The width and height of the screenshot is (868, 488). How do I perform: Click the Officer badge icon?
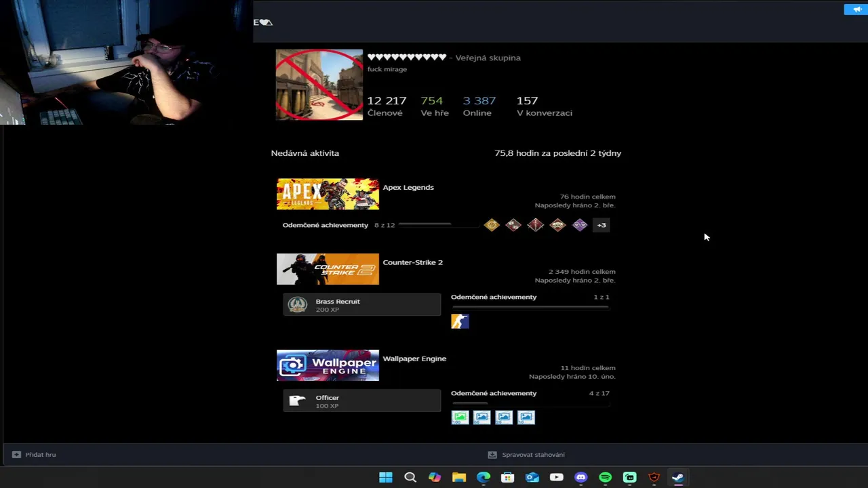297,401
